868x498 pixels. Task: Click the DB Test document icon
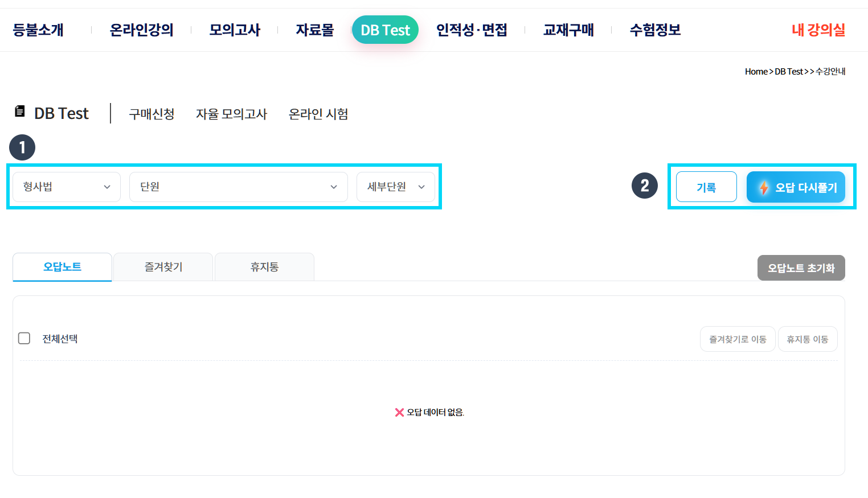[20, 111]
